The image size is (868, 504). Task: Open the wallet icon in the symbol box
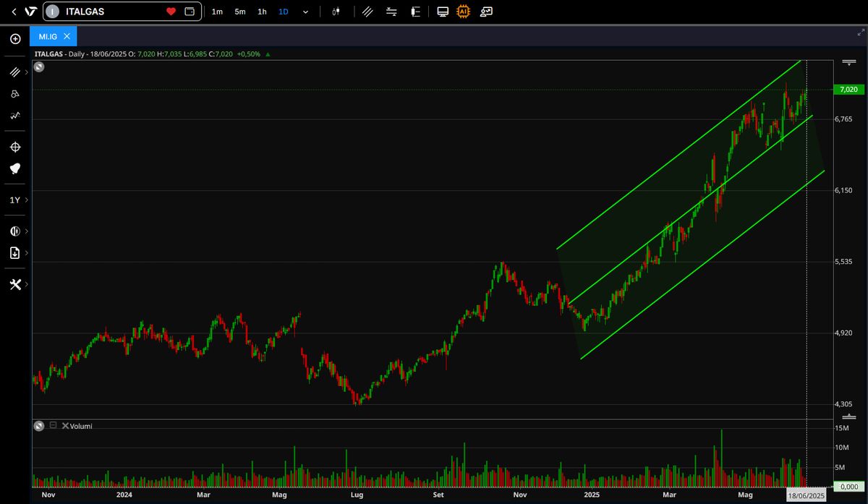(190, 12)
